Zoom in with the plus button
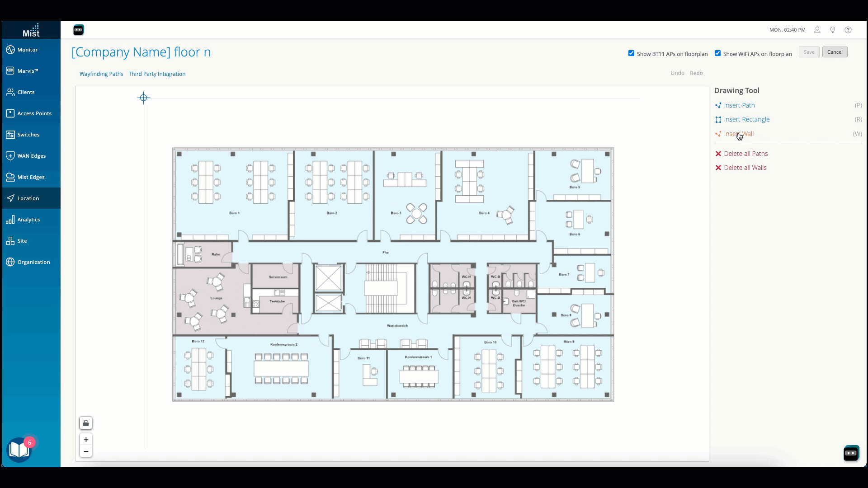The image size is (868, 488). click(86, 440)
